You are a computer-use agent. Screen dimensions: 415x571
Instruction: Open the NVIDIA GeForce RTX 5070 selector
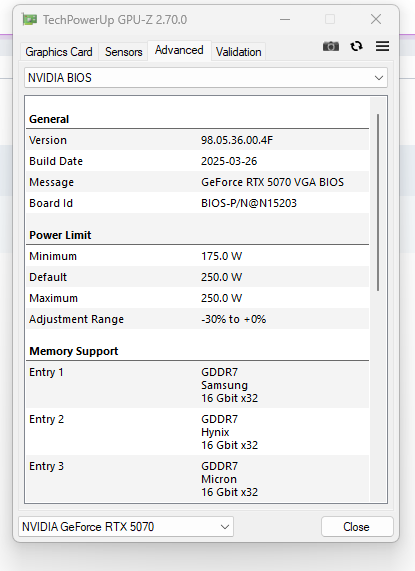tap(126, 527)
